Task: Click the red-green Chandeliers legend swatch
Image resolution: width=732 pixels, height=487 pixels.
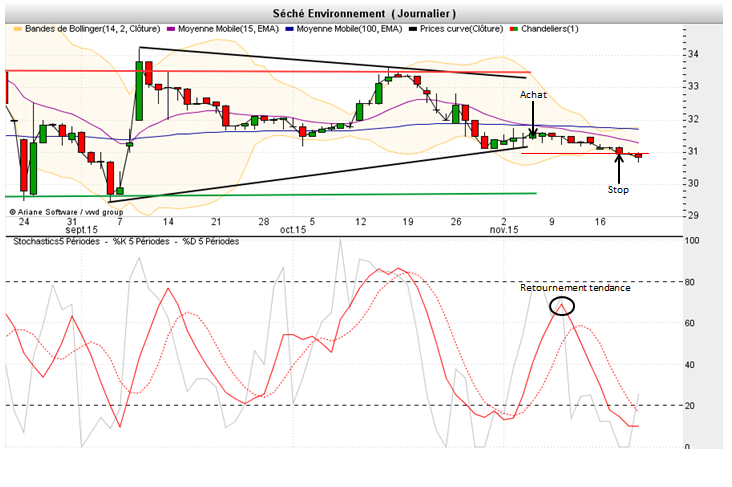Action: click(514, 29)
